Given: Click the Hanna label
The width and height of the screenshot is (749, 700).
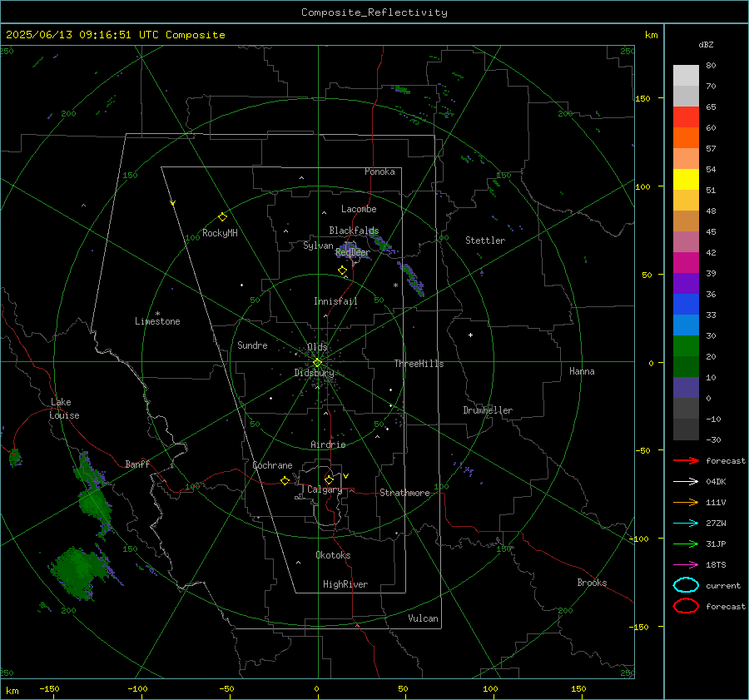Looking at the screenshot, I should (x=582, y=371).
